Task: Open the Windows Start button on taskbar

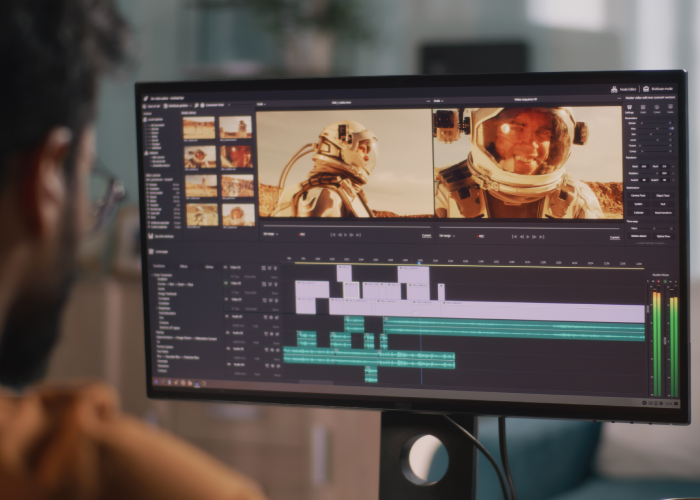Action: click(x=156, y=382)
